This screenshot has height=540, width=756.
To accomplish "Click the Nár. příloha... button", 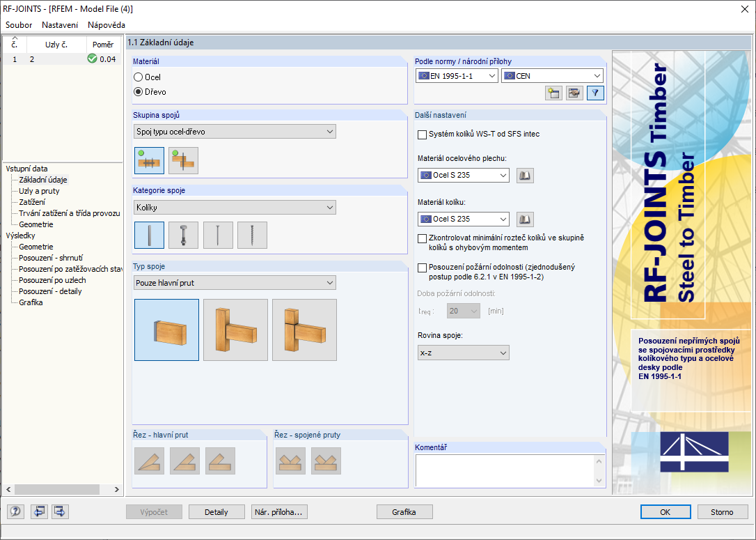I will [x=279, y=512].
